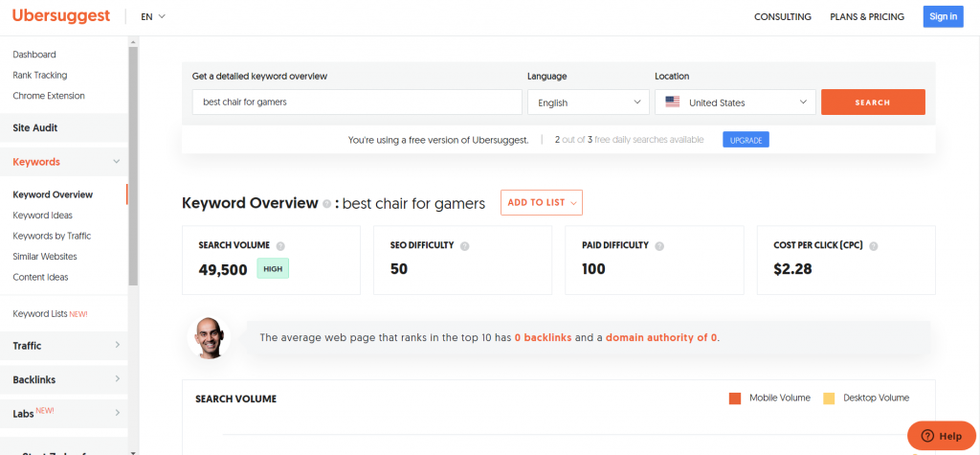Click the Sign in button
The image size is (980, 455).
943,17
